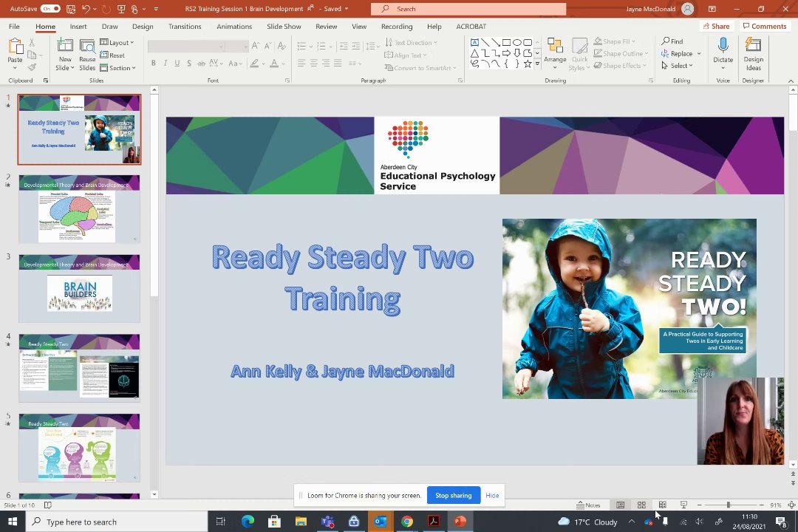Pick the text highlight color button
798x532 pixels.
(x=254, y=63)
